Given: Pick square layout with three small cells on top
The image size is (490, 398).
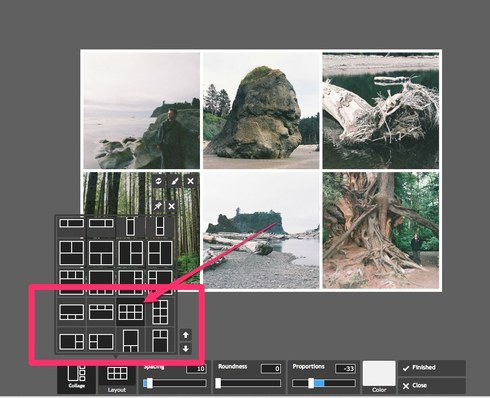Looking at the screenshot, I should (72, 282).
